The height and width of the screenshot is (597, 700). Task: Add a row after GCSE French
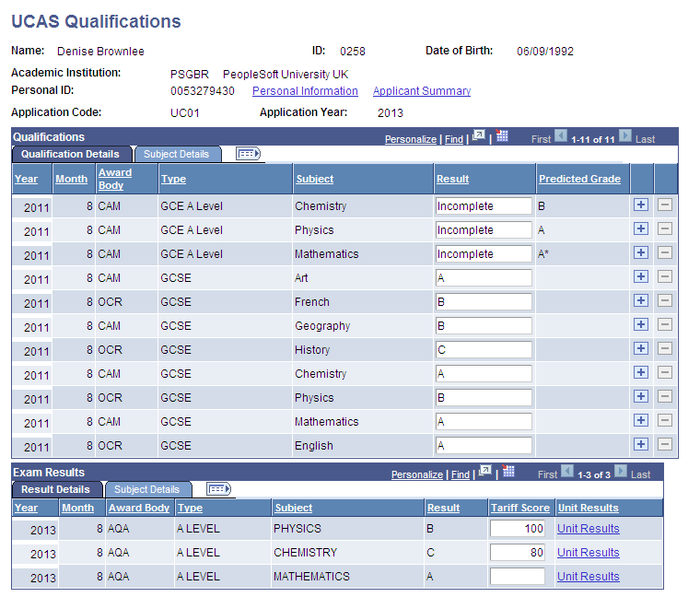click(x=641, y=300)
